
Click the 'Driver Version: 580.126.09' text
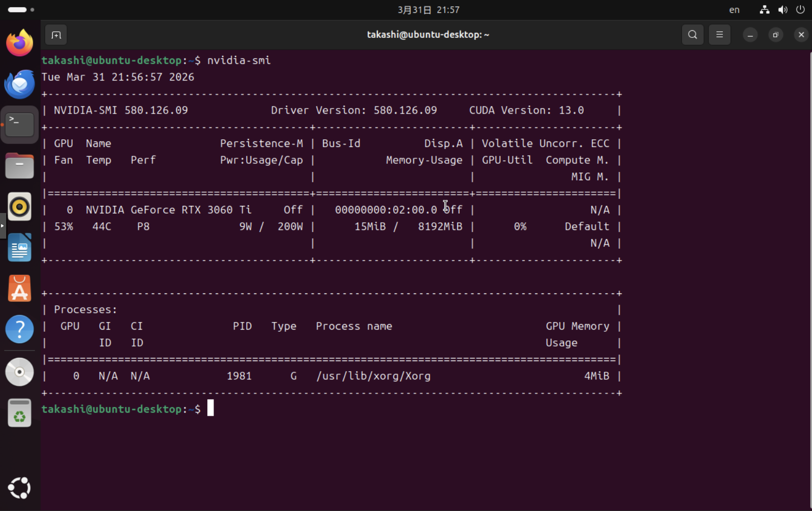point(354,110)
